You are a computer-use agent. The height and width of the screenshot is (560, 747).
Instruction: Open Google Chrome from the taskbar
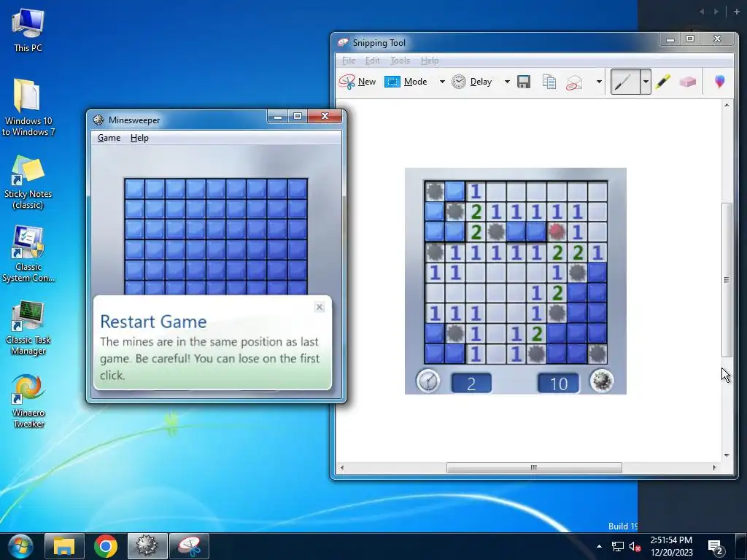coord(106,546)
